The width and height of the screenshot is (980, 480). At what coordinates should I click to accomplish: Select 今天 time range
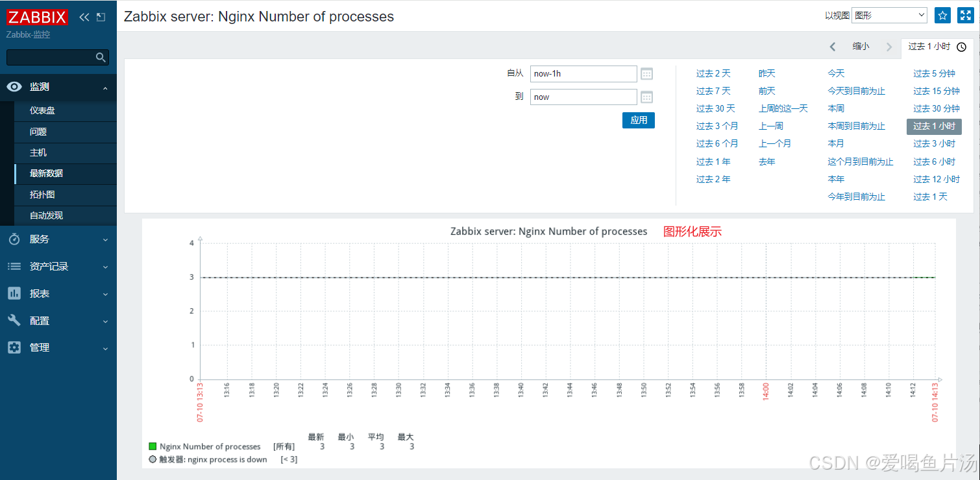[x=836, y=74]
